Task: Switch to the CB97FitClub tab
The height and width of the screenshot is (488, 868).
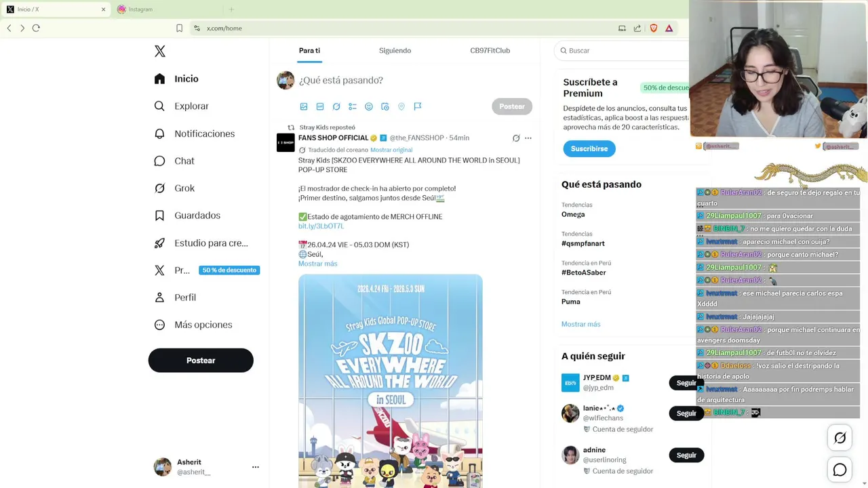Action: [x=490, y=51]
